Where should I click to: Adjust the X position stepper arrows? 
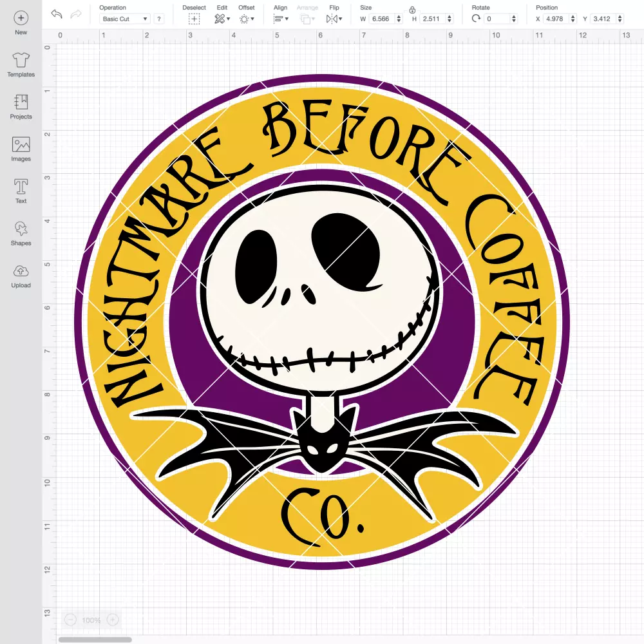573,19
